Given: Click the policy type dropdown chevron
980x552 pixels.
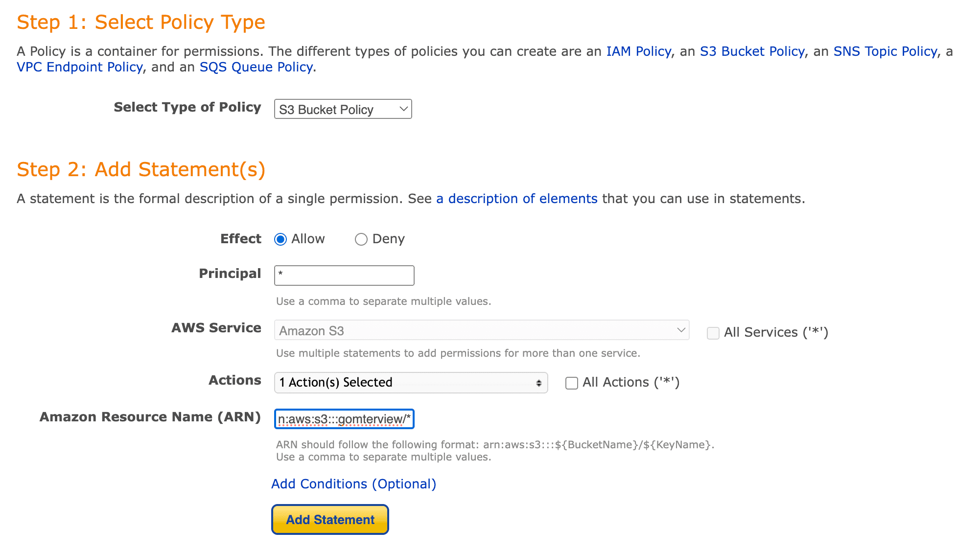Looking at the screenshot, I should click(403, 109).
